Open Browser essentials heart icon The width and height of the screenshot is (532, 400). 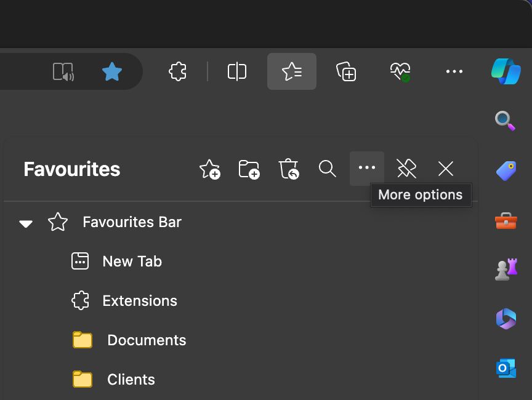coord(400,71)
